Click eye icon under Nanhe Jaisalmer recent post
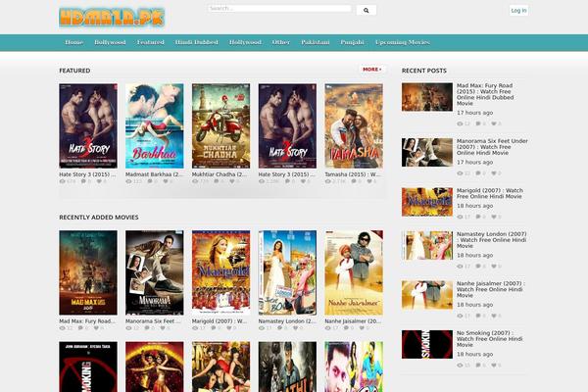The image size is (588, 392). [x=461, y=316]
